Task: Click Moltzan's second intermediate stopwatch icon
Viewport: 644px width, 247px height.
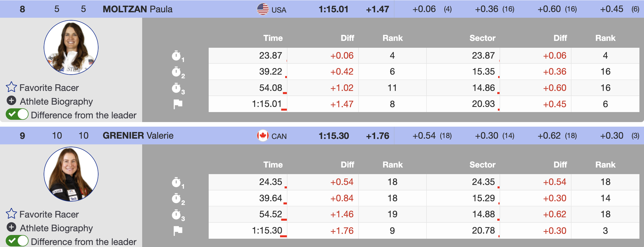Action: click(177, 72)
